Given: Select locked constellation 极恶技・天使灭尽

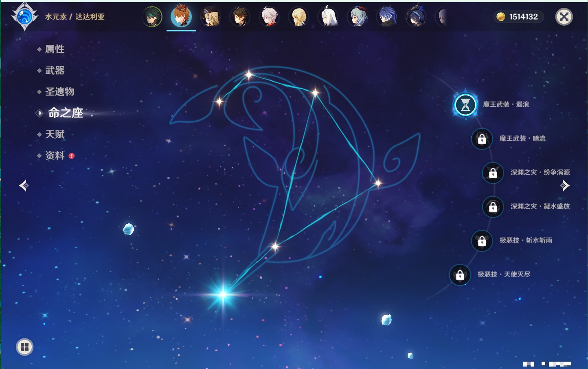Looking at the screenshot, I should [460, 275].
